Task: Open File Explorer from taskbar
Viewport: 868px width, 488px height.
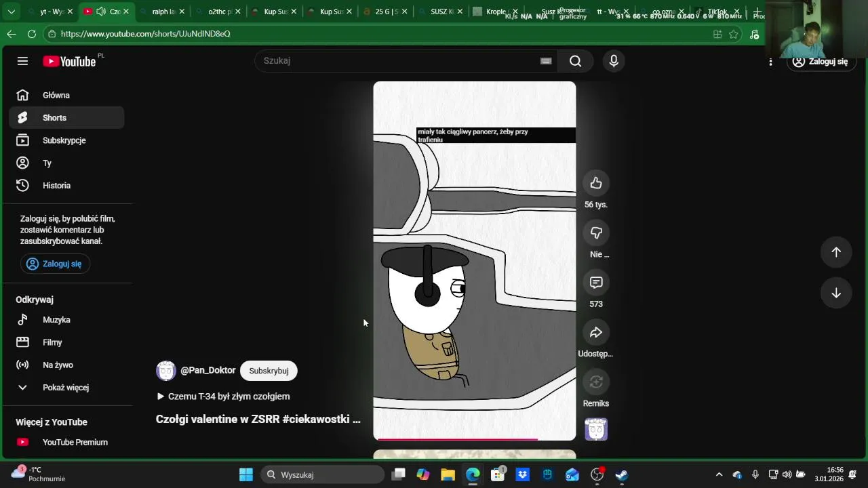Action: coord(448,474)
